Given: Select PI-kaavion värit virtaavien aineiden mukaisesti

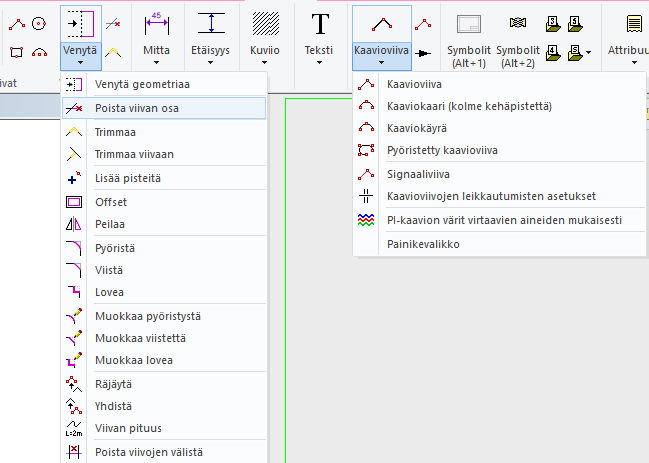Looking at the screenshot, I should tap(500, 220).
